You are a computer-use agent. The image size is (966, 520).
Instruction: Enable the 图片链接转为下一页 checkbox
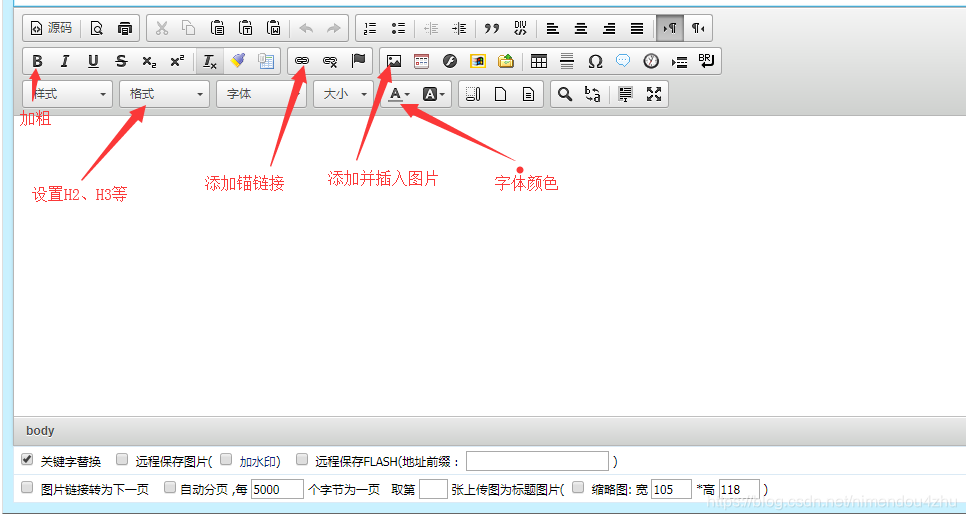(27, 488)
